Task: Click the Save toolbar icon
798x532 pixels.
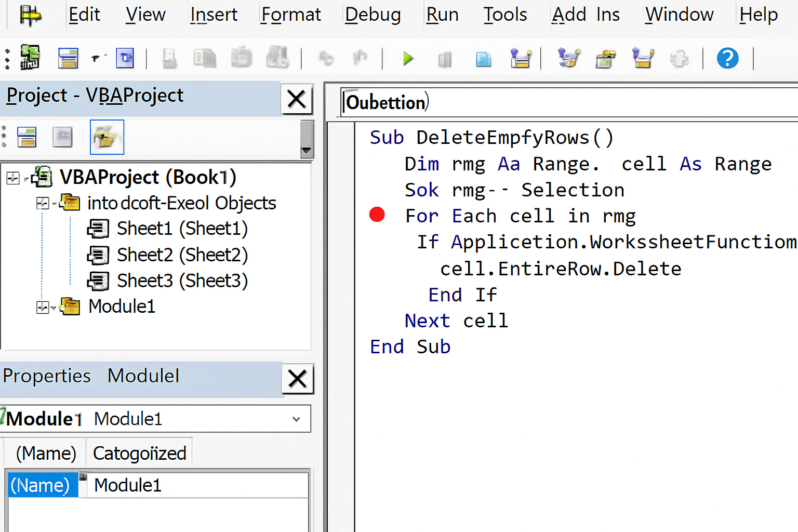Action: tap(125, 58)
